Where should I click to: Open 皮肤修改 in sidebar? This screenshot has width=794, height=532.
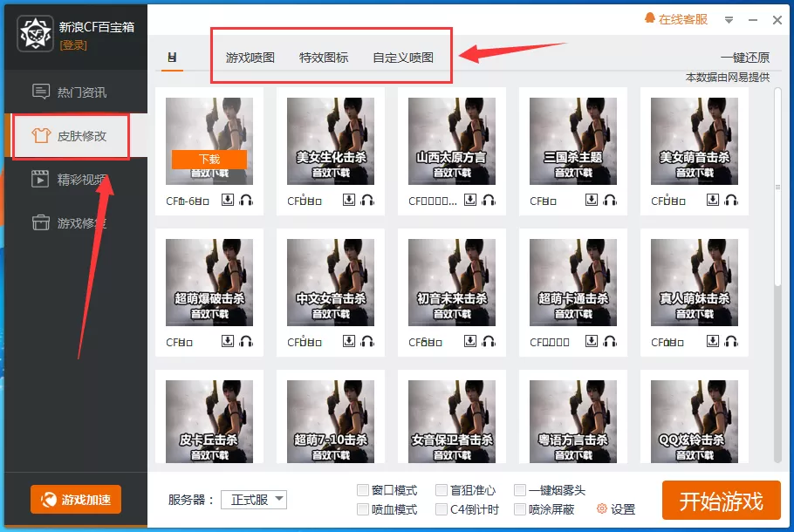[76, 136]
